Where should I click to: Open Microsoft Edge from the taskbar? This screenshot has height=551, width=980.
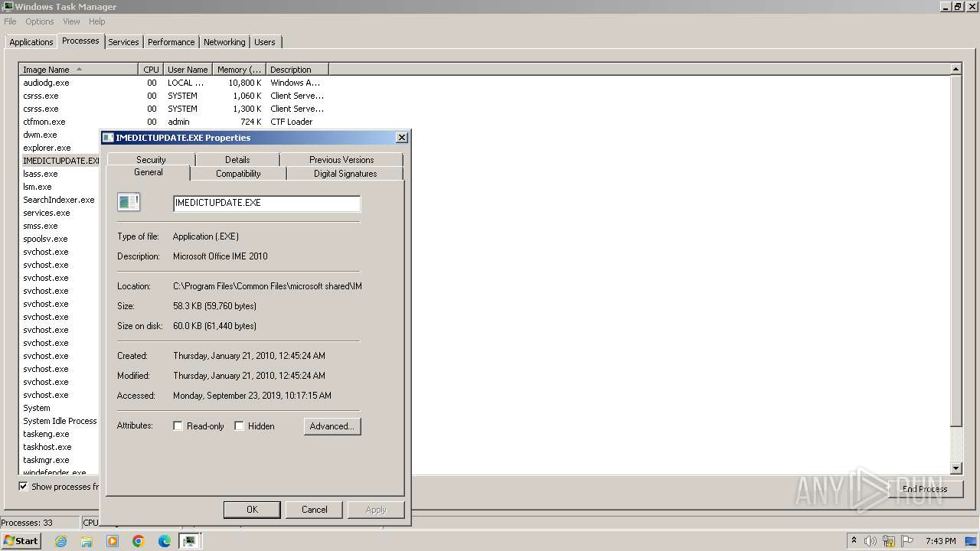pyautogui.click(x=165, y=541)
